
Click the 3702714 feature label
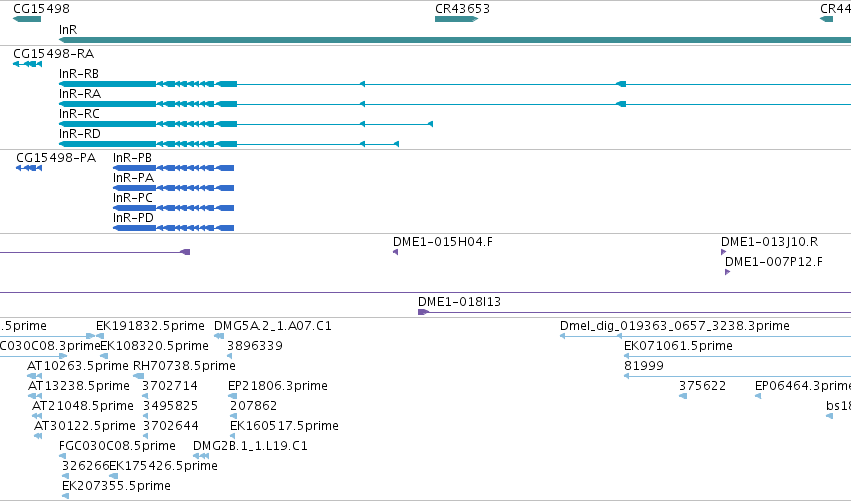[x=170, y=386]
